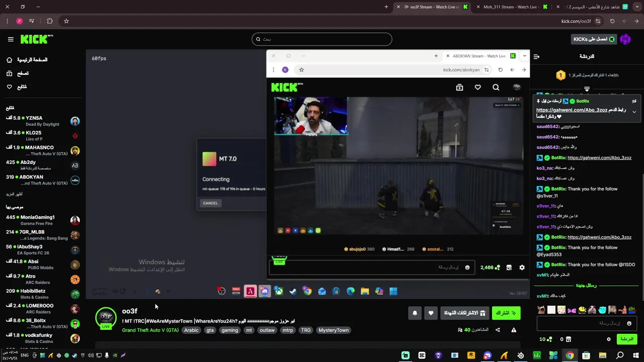Open ABOKYAN channel in the sidebar
Image resolution: width=644 pixels, height=362 pixels.
coord(43,180)
